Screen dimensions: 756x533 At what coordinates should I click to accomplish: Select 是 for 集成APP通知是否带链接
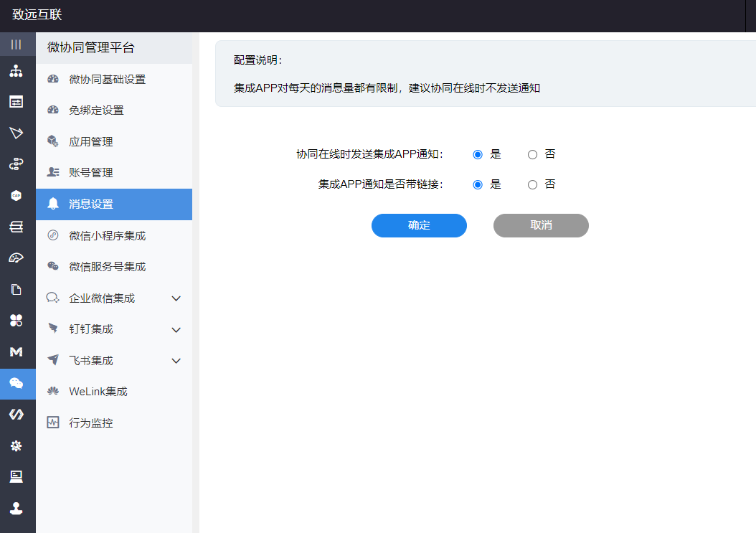coord(478,185)
